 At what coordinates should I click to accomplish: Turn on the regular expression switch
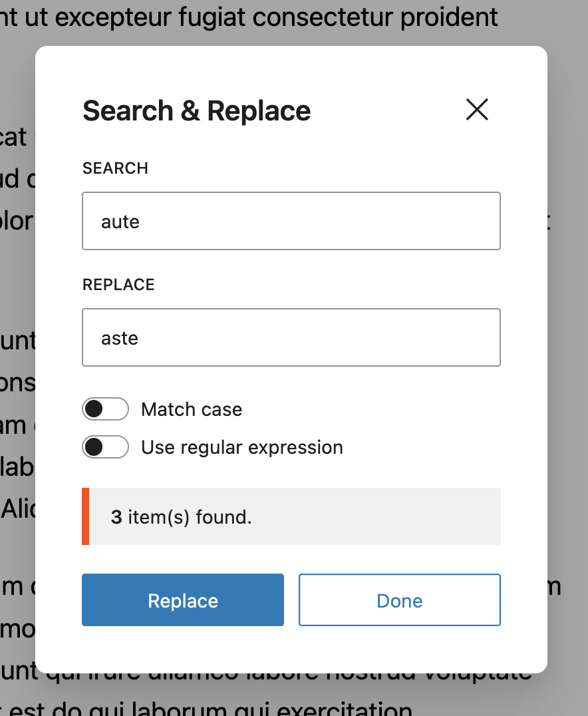(105, 447)
